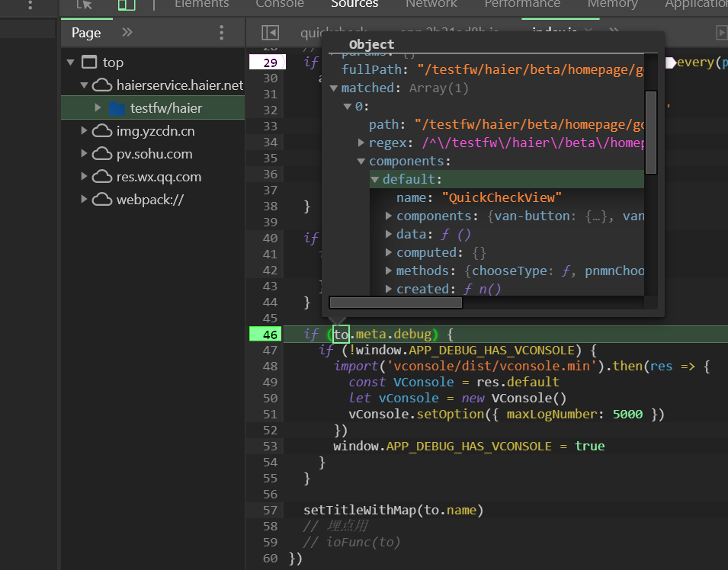This screenshot has width=728, height=570.
Task: Show more navigator tabs with the chevron
Action: [x=127, y=33]
